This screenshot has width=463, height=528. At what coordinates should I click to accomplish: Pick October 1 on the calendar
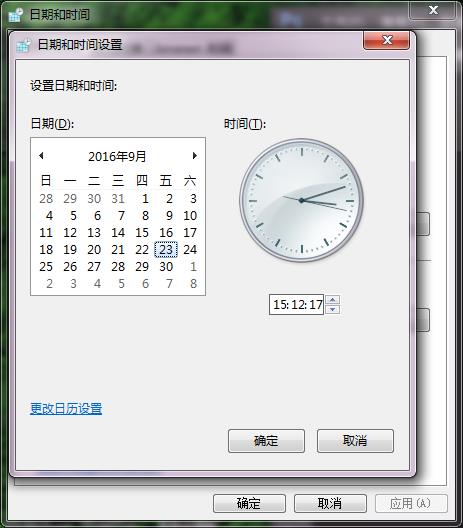coord(193,266)
